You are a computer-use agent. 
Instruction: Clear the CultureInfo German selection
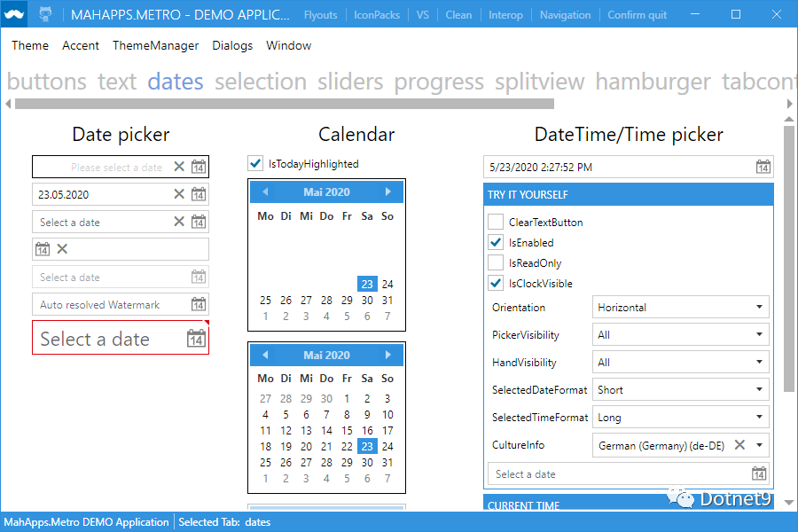coord(739,445)
